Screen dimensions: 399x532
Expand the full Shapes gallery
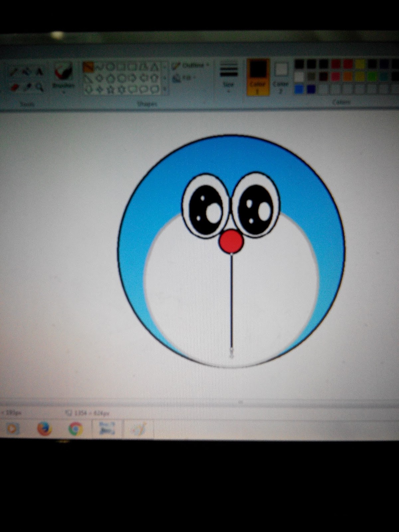coord(165,89)
